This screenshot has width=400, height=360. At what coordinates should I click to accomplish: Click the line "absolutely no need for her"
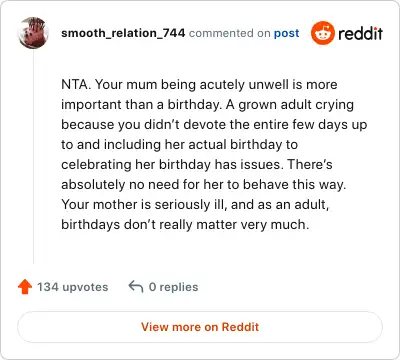tap(204, 184)
